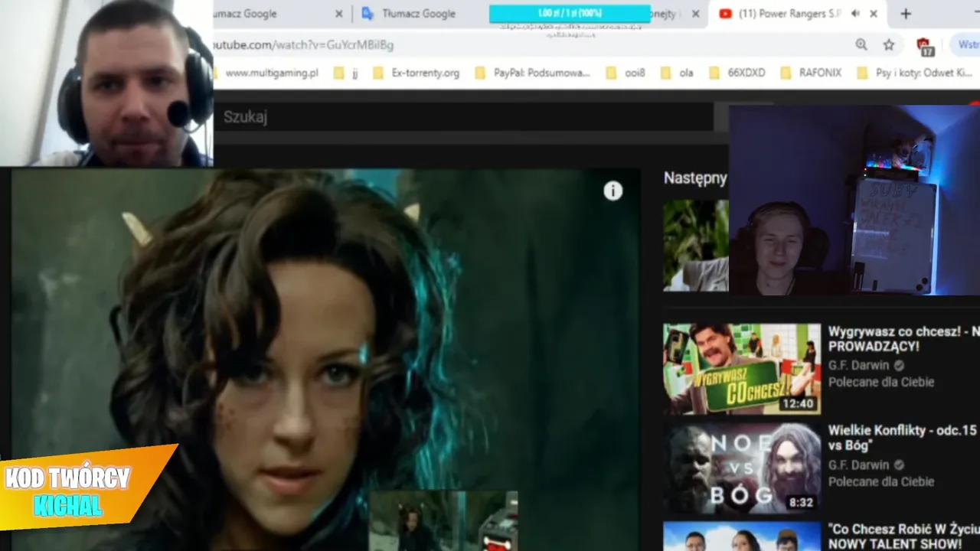Screen dimensions: 980x551
Task: Open the Wygrywasz co chcesz video title
Action: point(903,339)
